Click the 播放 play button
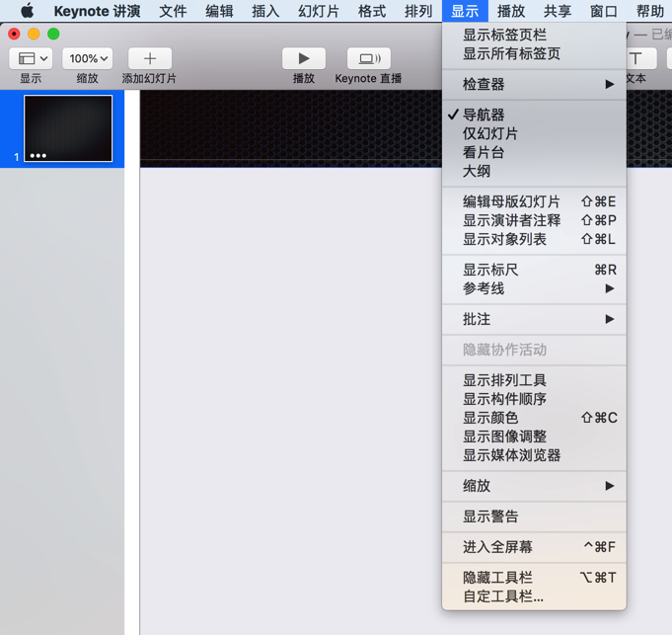 (x=304, y=58)
